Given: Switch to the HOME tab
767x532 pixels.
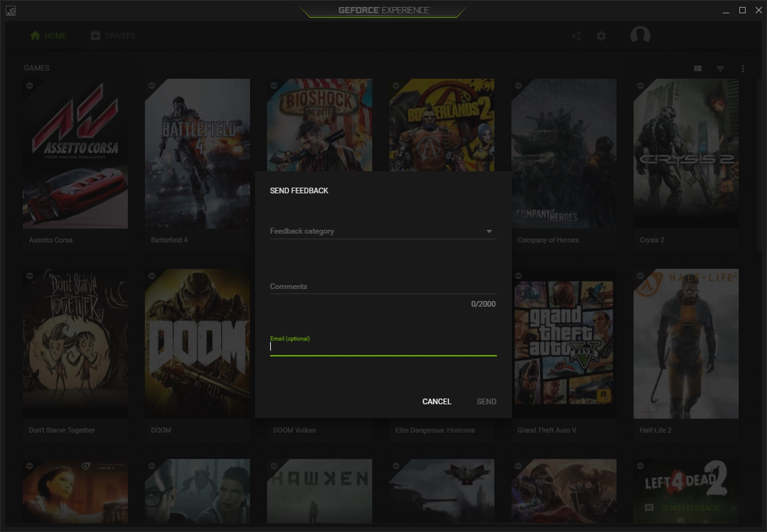Looking at the screenshot, I should tap(48, 36).
